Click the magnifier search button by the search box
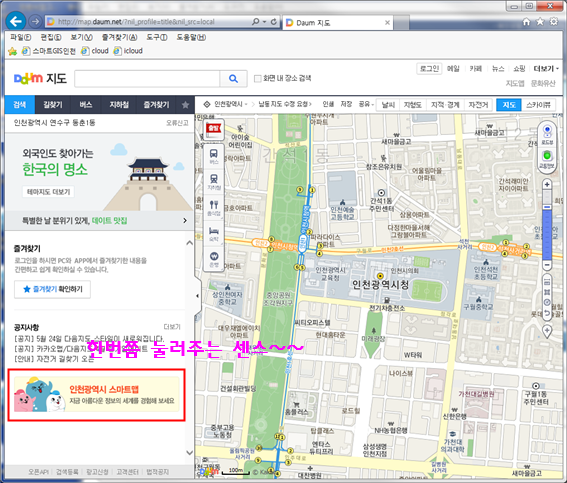Image resolution: width=567 pixels, height=483 pixels. [233, 78]
